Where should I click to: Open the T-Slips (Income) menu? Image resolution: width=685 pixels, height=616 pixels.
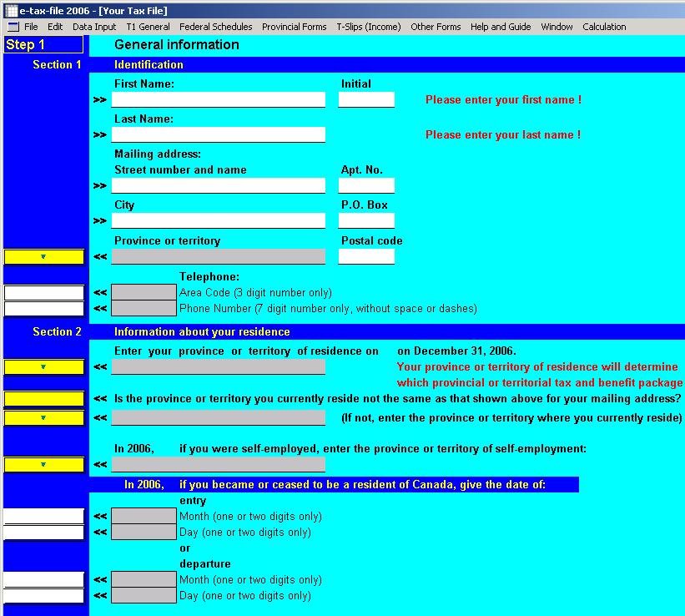click(x=369, y=27)
